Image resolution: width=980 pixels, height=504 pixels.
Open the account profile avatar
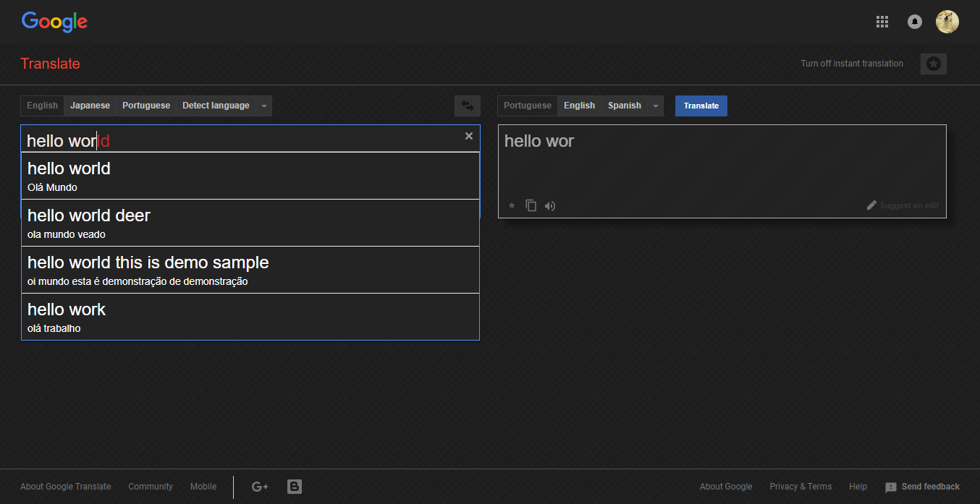click(x=947, y=22)
